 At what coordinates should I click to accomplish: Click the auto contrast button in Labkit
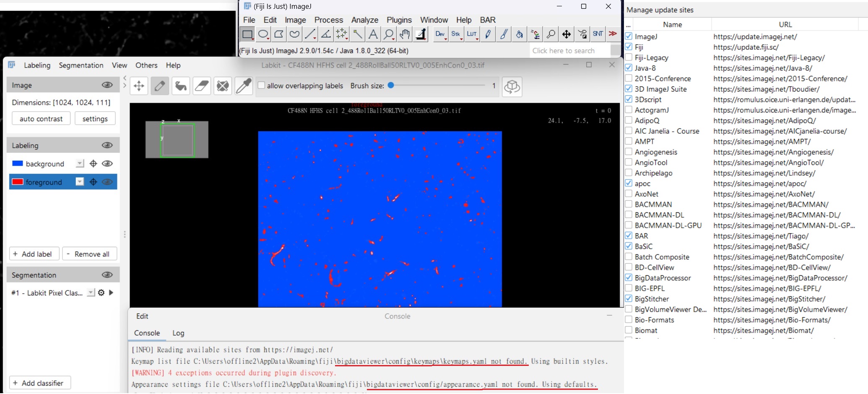coord(41,118)
